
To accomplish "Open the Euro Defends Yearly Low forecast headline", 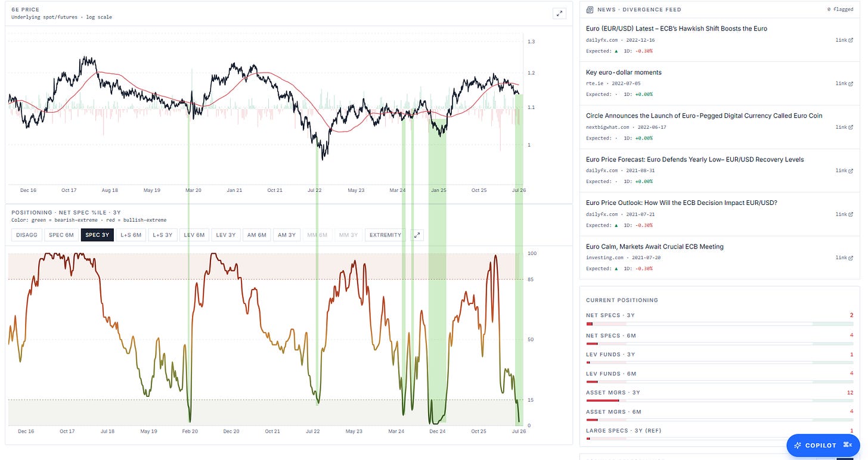I will [695, 159].
